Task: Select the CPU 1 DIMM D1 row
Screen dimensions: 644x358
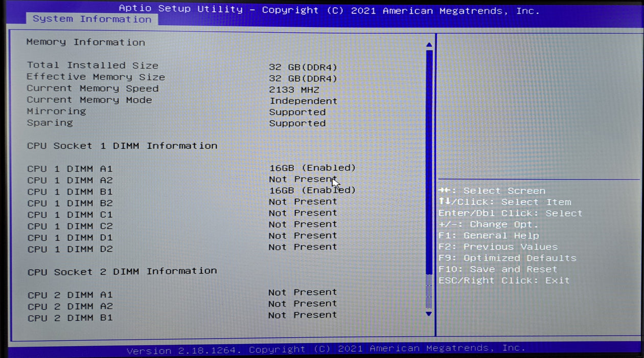Action: [182, 237]
